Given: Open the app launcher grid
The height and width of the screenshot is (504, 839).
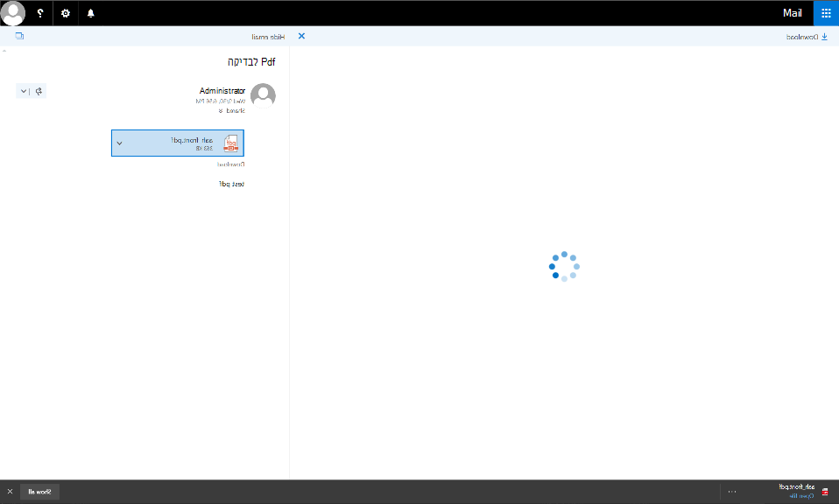Looking at the screenshot, I should click(x=826, y=13).
